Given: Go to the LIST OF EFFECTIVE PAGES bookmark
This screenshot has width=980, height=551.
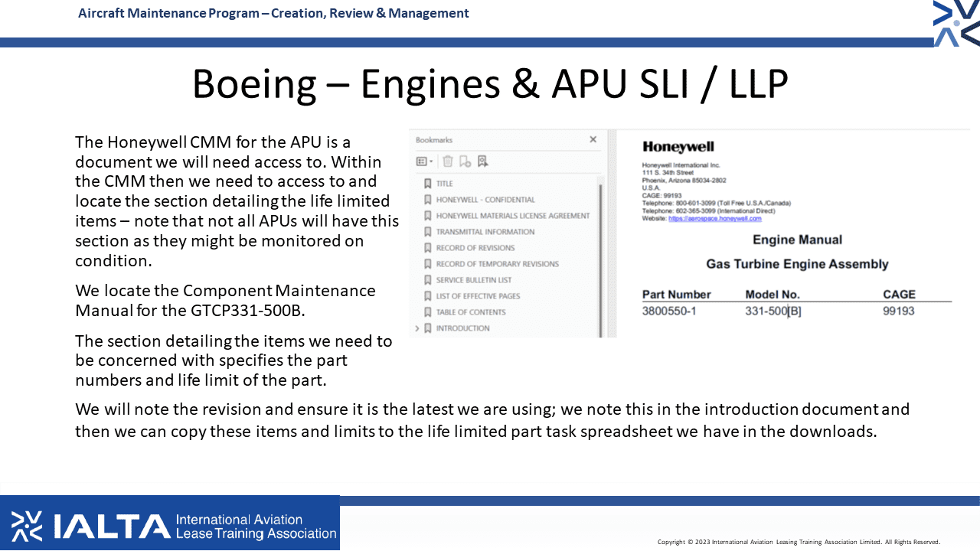Looking at the screenshot, I should (478, 296).
